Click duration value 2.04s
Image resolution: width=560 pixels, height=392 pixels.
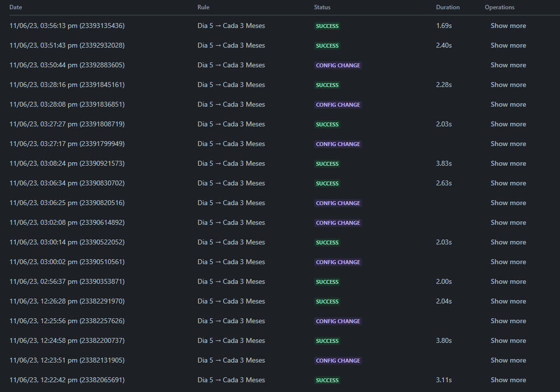point(443,301)
